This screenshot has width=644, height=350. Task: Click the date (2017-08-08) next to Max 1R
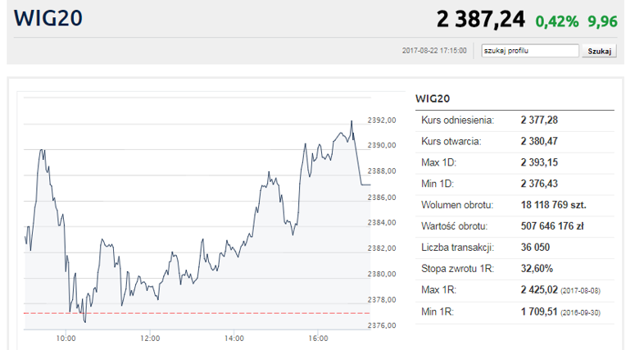[x=580, y=291]
